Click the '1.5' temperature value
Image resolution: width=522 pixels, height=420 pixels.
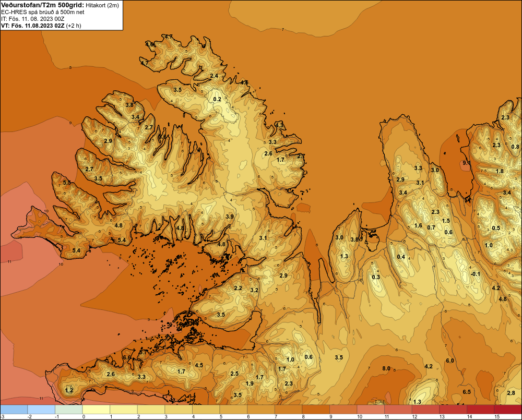click(446, 221)
